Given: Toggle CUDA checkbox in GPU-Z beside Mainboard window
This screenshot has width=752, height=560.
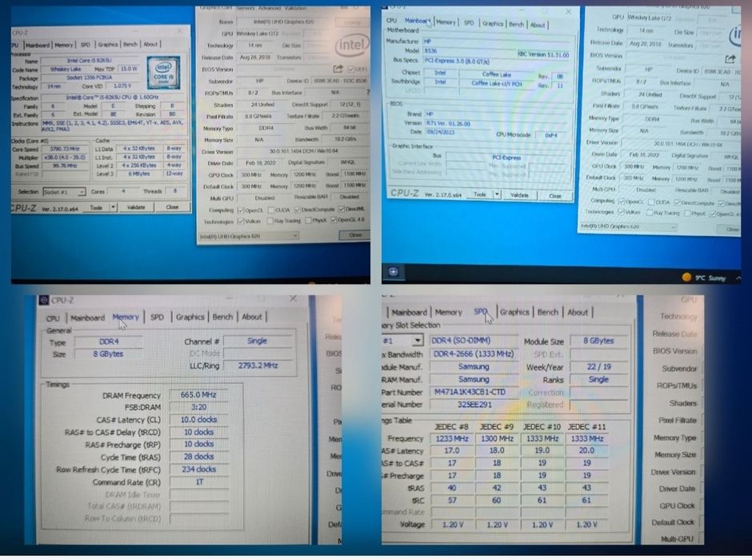Looking at the screenshot, I should coord(651,202).
